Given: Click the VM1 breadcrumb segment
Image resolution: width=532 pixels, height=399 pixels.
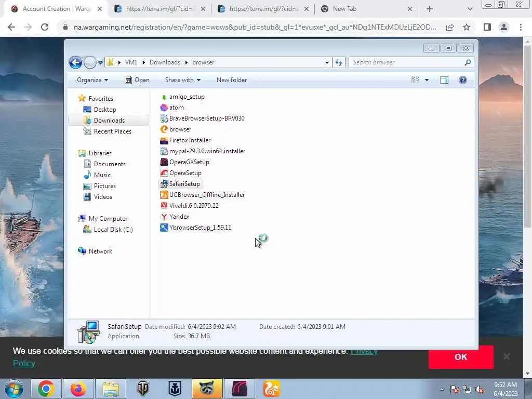Looking at the screenshot, I should (x=131, y=62).
